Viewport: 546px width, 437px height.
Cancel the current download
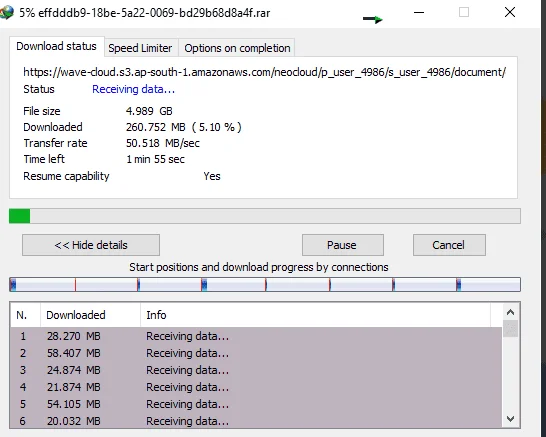point(449,245)
